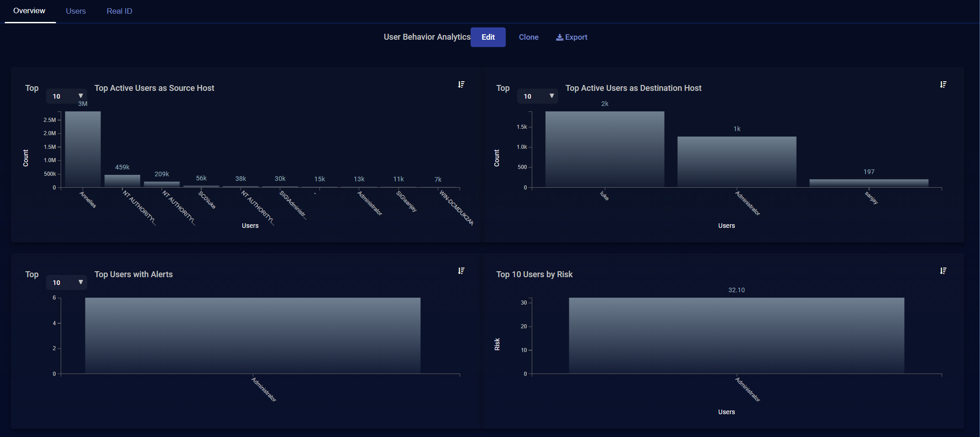Click the 459k NT AUTHORITY bar
This screenshot has height=437, width=980.
122,181
